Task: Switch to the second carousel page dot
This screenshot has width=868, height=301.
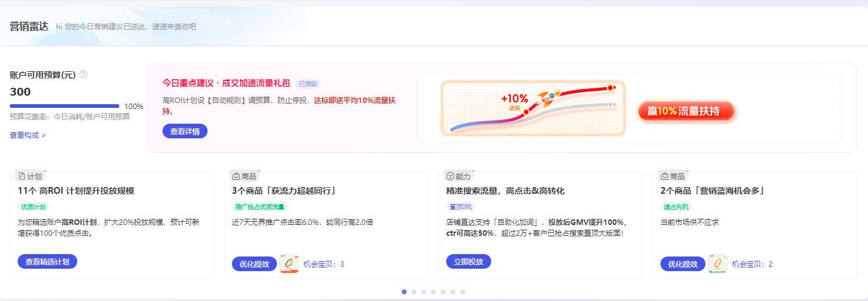Action: pos(414,292)
